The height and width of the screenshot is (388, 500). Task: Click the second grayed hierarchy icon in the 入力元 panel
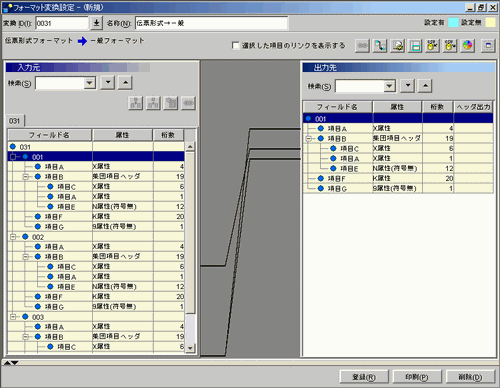[x=153, y=103]
